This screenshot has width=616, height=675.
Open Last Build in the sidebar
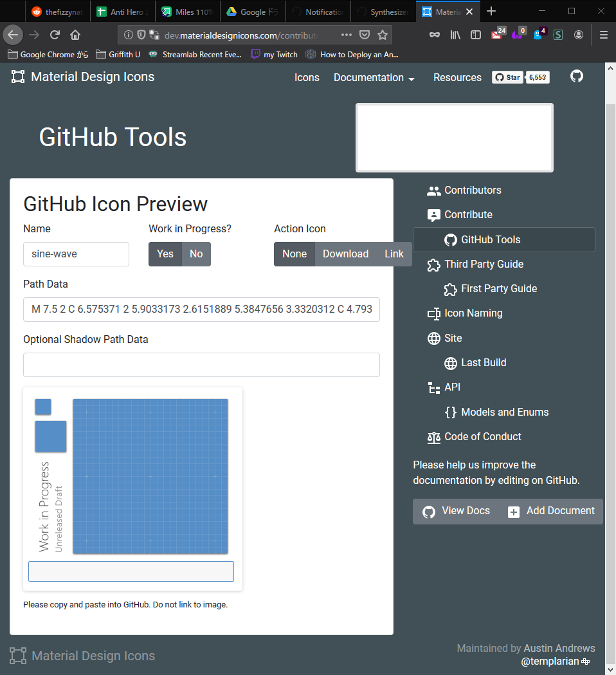pos(484,363)
